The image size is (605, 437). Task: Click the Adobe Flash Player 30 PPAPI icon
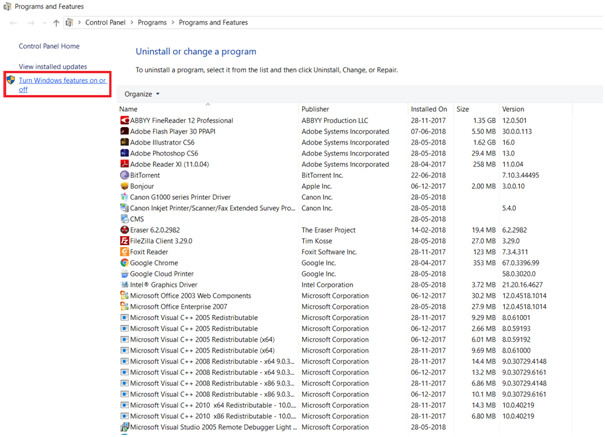tap(124, 131)
